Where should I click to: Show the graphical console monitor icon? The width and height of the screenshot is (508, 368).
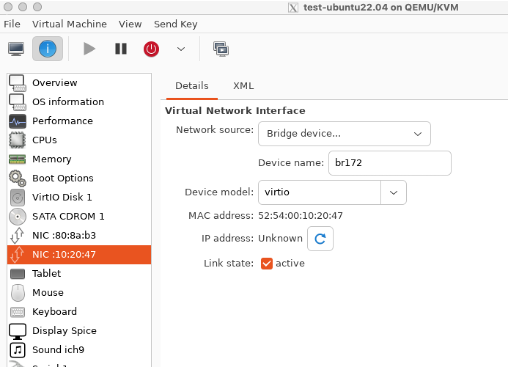click(x=16, y=49)
